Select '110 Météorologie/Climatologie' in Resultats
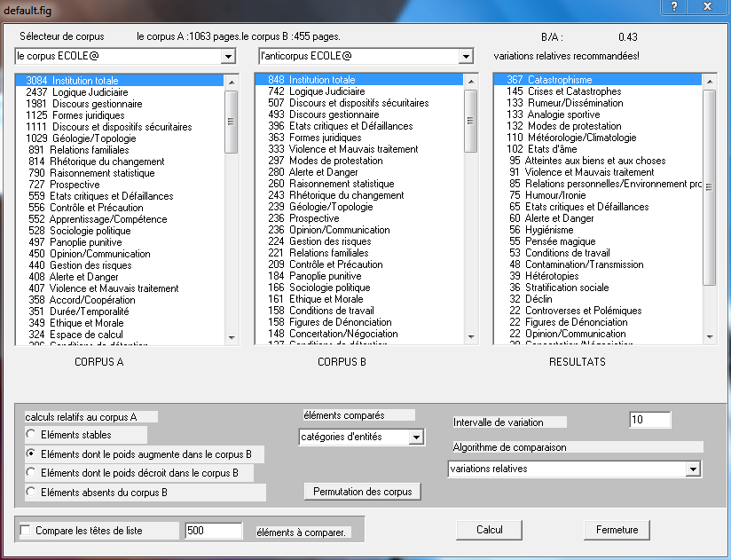The image size is (731, 560). click(598, 138)
